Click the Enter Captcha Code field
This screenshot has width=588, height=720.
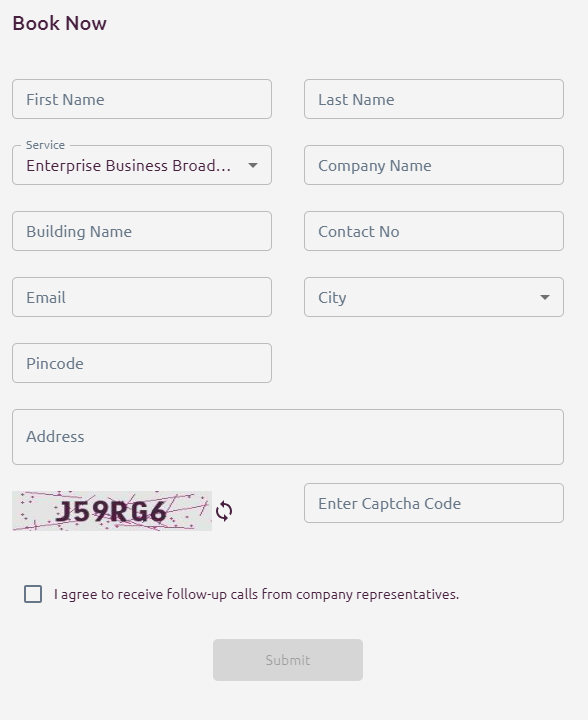(x=434, y=503)
